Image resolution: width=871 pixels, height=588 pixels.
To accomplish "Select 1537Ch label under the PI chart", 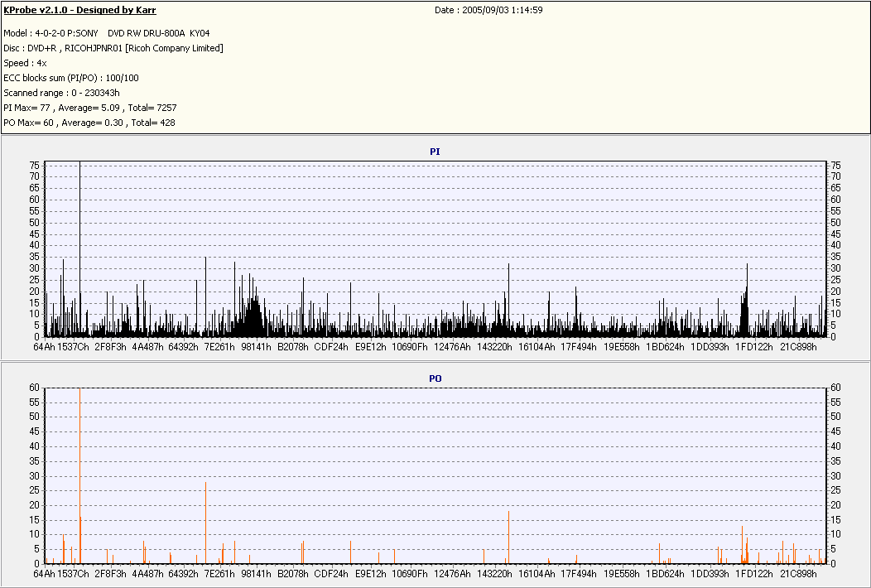I will (74, 347).
